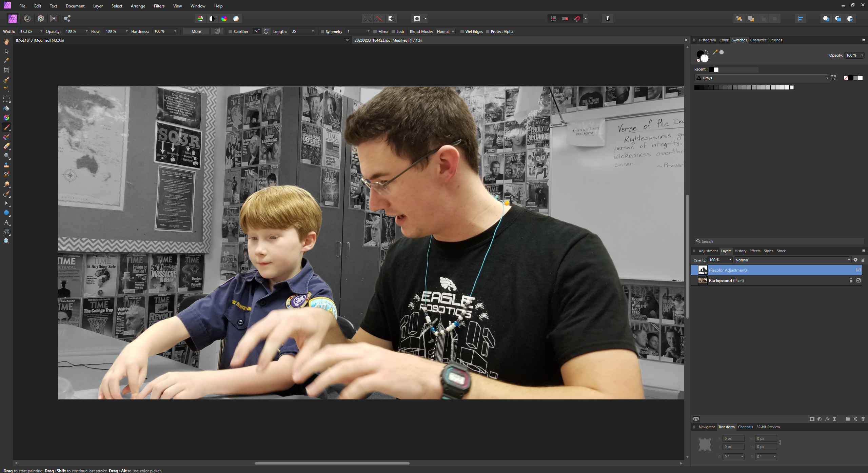This screenshot has height=473, width=868.
Task: Pick the darkest gray palette swatch
Action: (x=697, y=87)
